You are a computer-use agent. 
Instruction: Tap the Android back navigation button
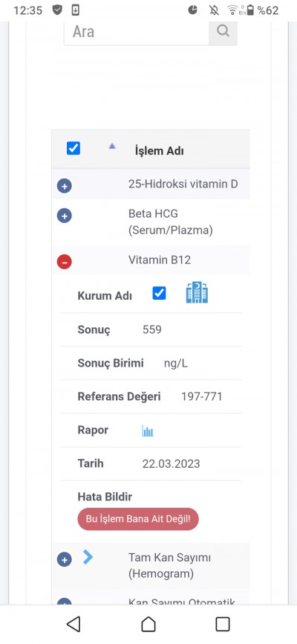click(x=74, y=624)
